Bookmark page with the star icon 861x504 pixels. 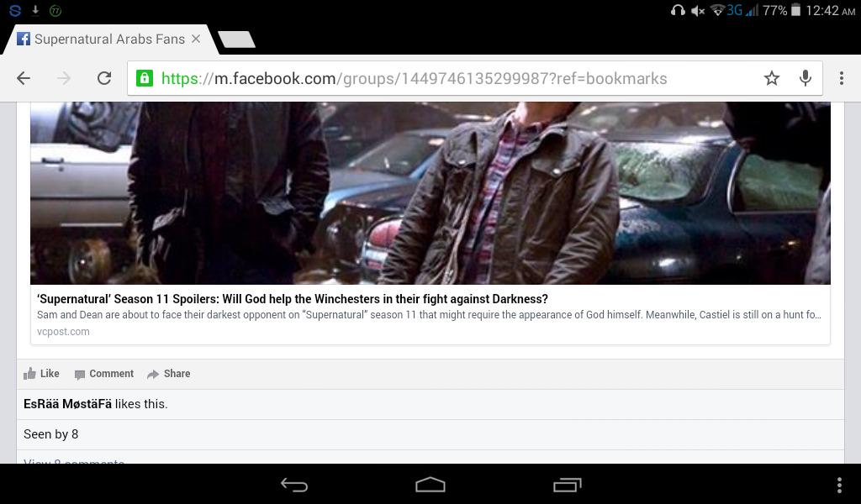772,78
